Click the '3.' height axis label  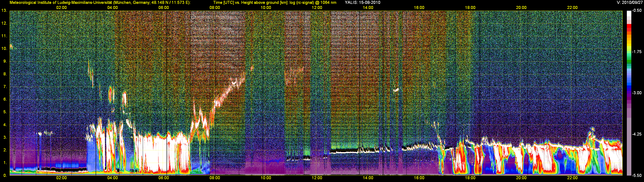click(5, 137)
